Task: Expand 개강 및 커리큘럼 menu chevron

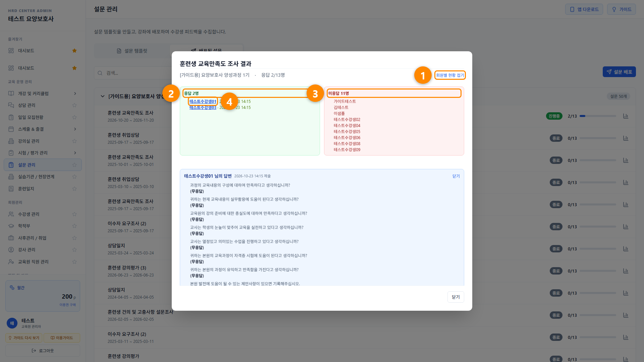Action: pyautogui.click(x=75, y=94)
